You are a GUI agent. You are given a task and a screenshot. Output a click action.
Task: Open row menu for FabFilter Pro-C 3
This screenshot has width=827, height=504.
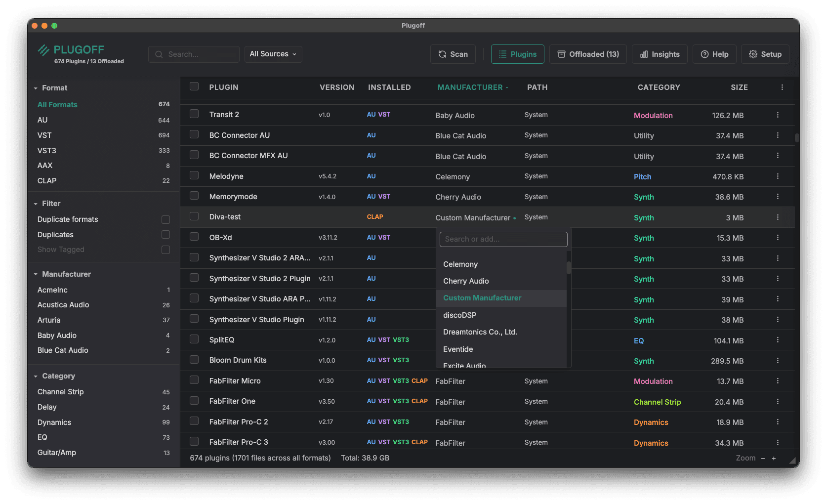[778, 443]
